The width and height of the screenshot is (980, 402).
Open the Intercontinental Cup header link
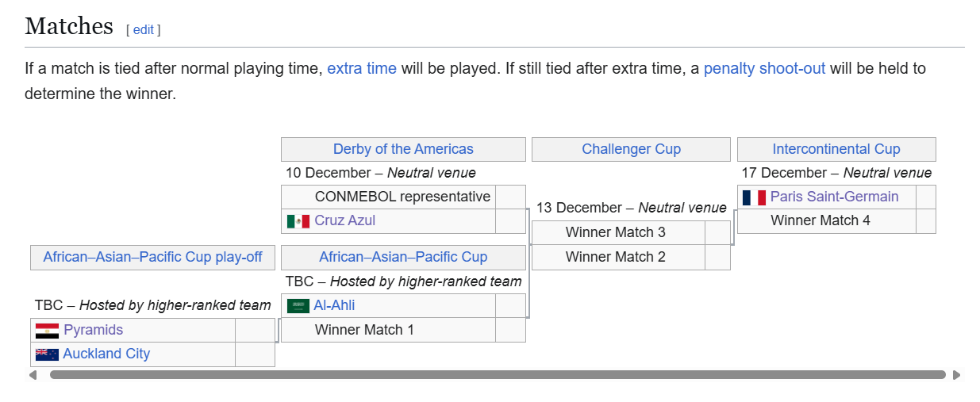coord(836,149)
